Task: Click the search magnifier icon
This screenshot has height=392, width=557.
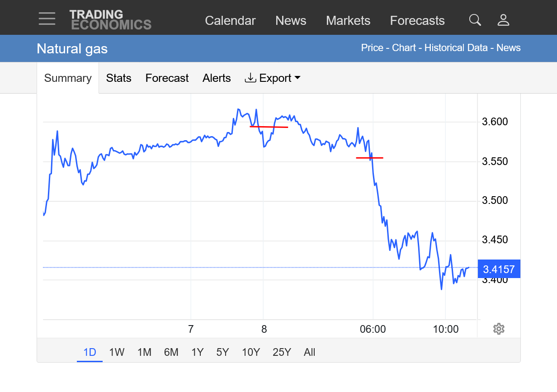Action: [475, 20]
